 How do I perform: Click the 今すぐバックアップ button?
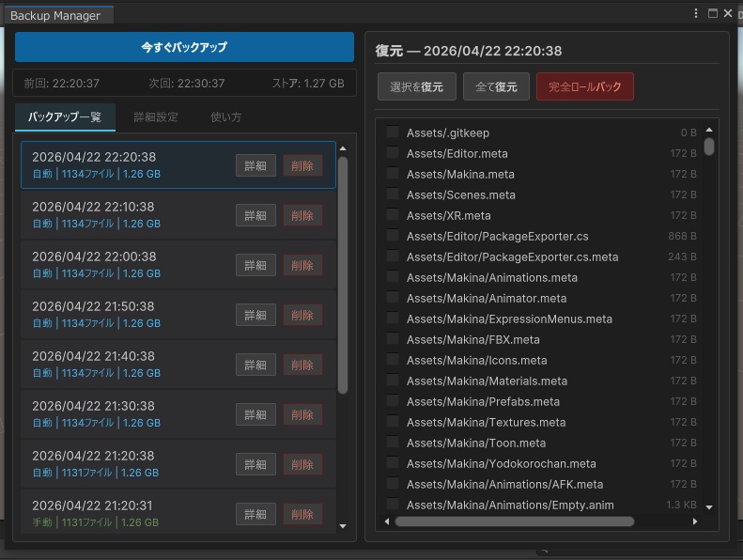(x=184, y=47)
